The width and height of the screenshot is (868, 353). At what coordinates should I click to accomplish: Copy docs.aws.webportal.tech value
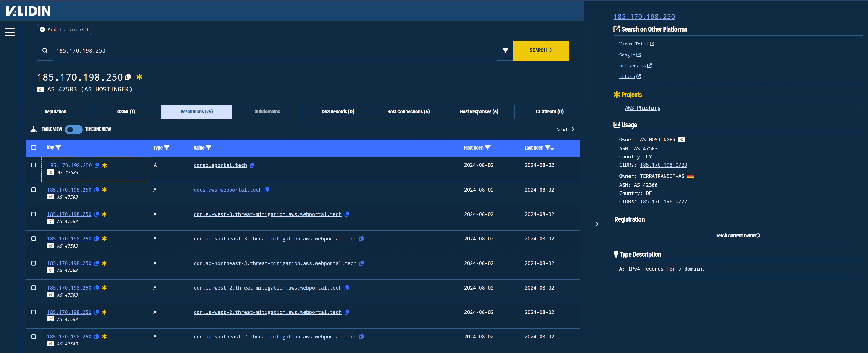pyautogui.click(x=267, y=190)
